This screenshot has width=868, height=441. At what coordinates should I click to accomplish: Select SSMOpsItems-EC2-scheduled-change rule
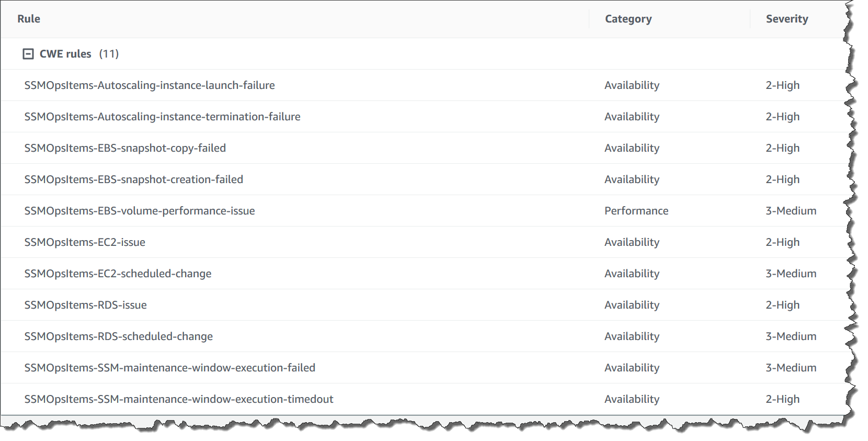[x=118, y=274]
